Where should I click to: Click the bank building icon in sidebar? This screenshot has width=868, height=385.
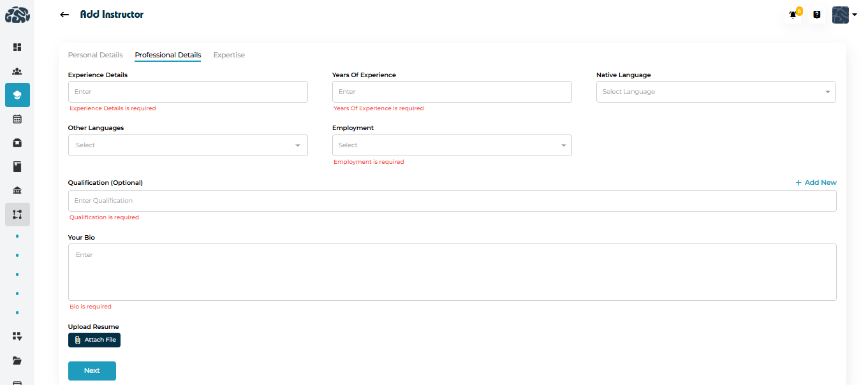17,191
